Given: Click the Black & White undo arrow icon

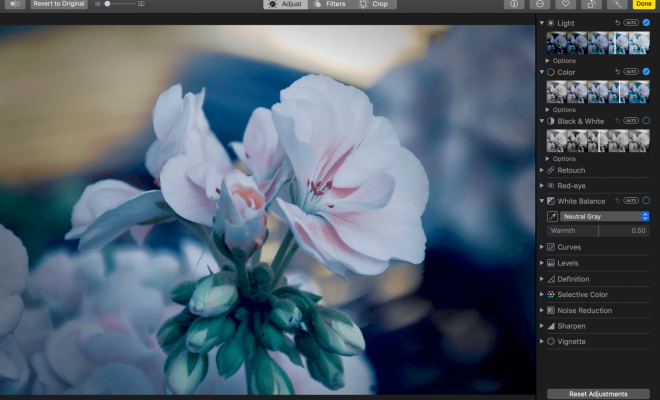Looking at the screenshot, I should [617, 121].
